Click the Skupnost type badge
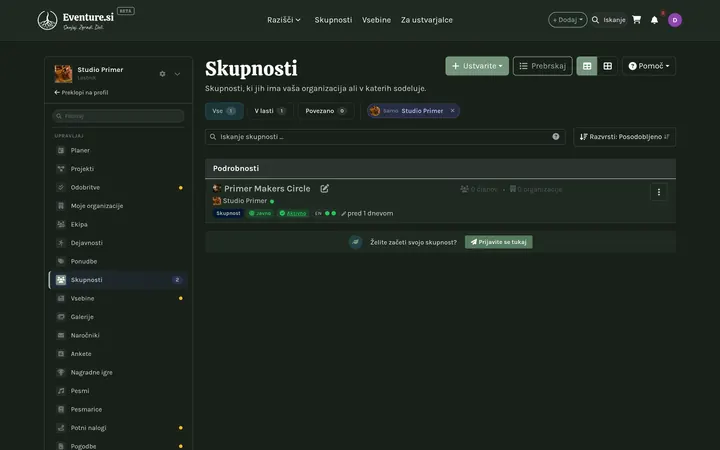Screen dimensions: 720x450 pyautogui.click(x=228, y=213)
